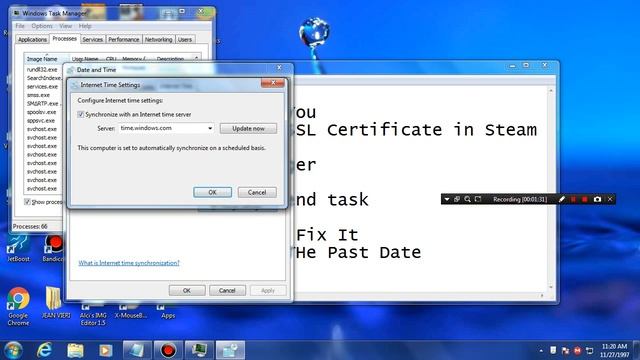Switch to Bandicam red record taskbar button
This screenshot has width=640, height=360.
(168, 350)
